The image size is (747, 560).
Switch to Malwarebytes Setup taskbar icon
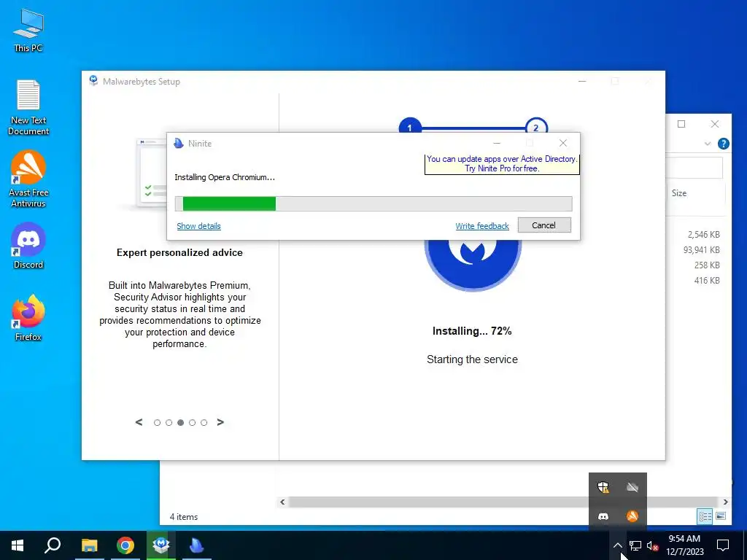[161, 545]
